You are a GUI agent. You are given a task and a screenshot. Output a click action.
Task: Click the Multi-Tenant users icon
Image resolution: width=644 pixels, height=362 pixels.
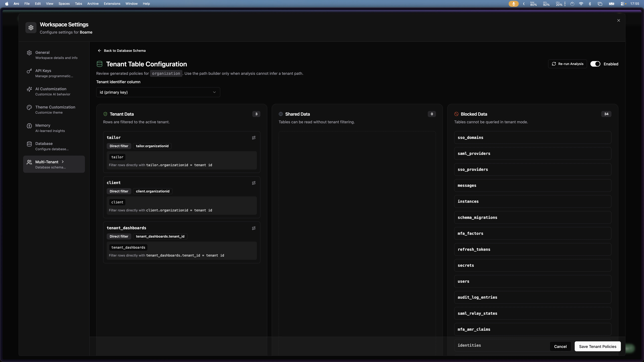[x=29, y=162]
